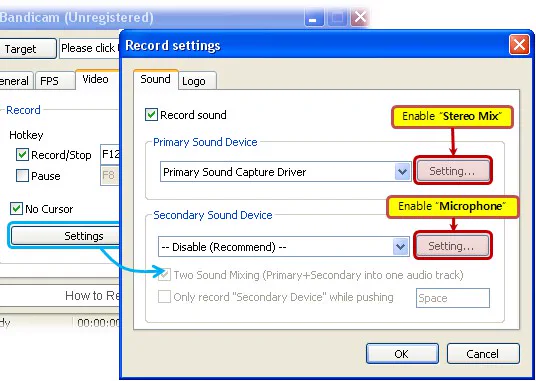Select Primary Sound Capture Driver combo box

point(285,172)
